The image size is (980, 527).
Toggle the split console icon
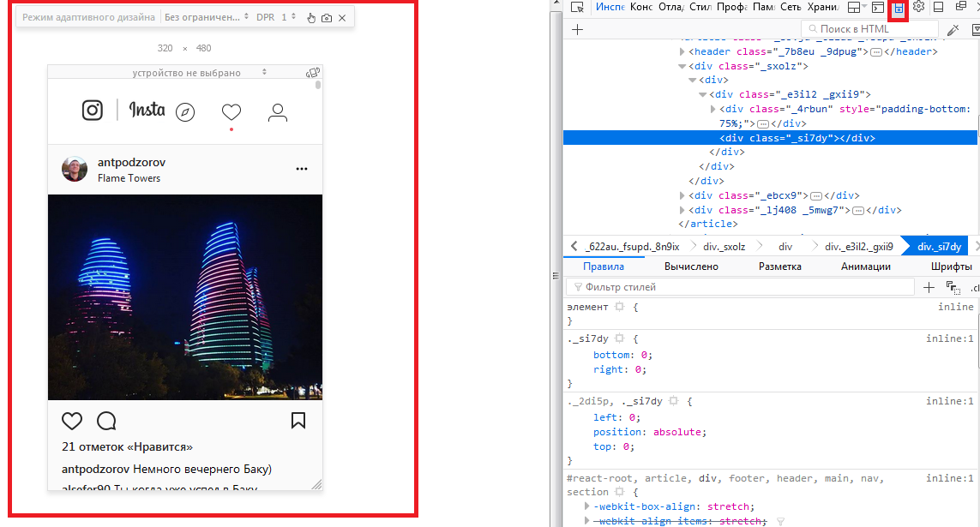878,8
